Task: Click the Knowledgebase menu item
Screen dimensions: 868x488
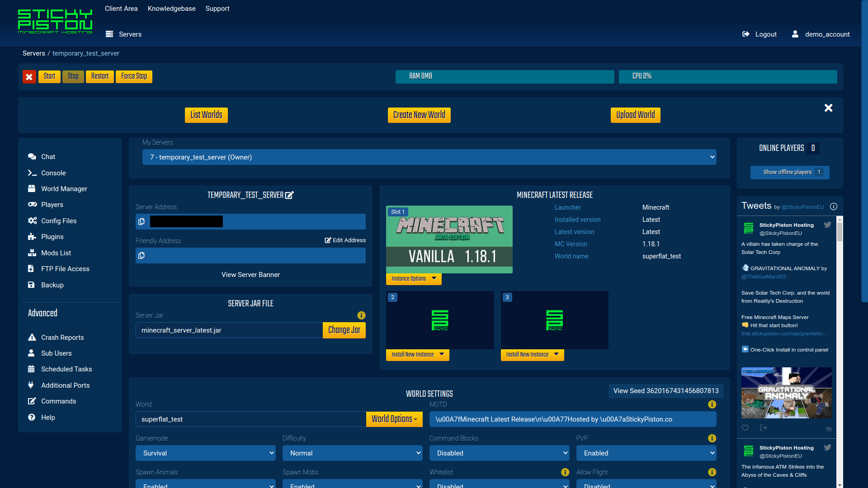Action: pos(172,8)
